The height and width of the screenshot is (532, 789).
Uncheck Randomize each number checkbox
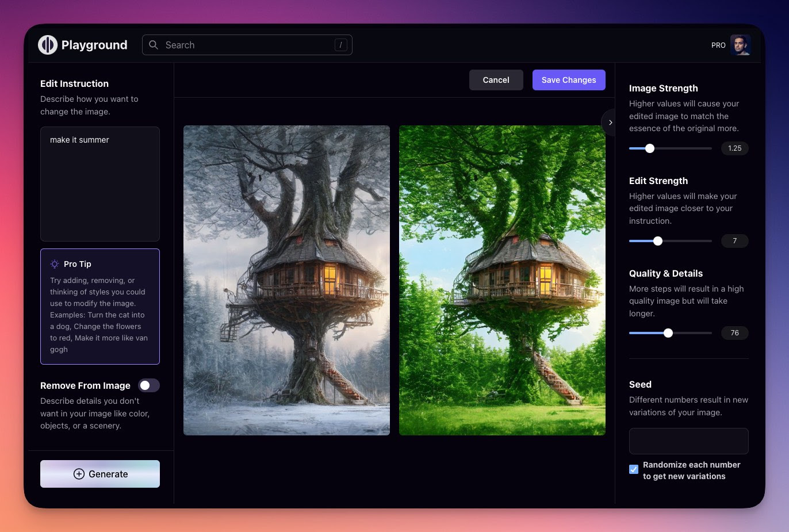(634, 469)
